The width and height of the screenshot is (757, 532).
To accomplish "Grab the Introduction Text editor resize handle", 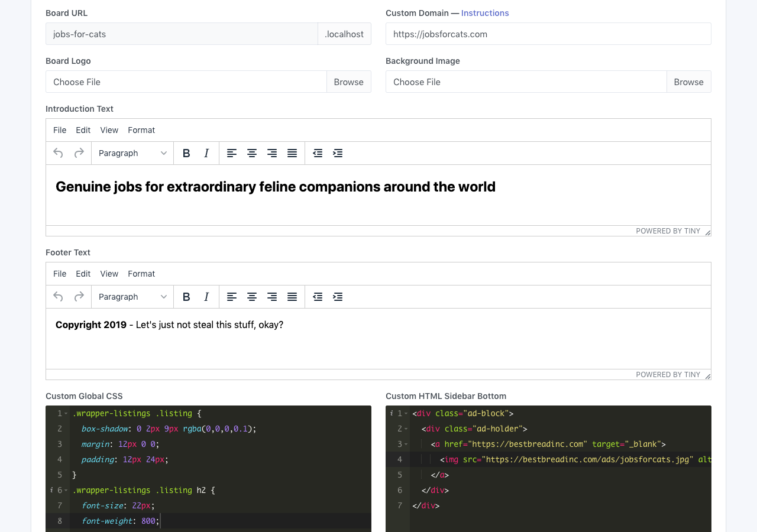I will 707,232.
